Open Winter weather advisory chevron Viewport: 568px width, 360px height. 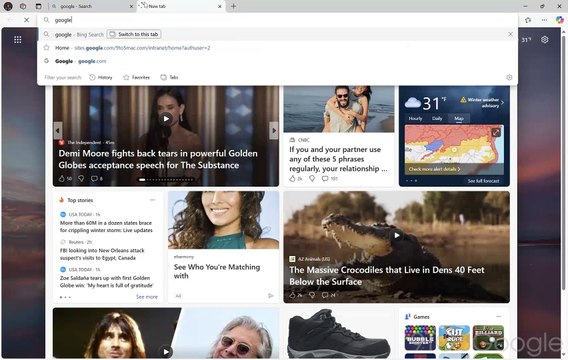502,102
